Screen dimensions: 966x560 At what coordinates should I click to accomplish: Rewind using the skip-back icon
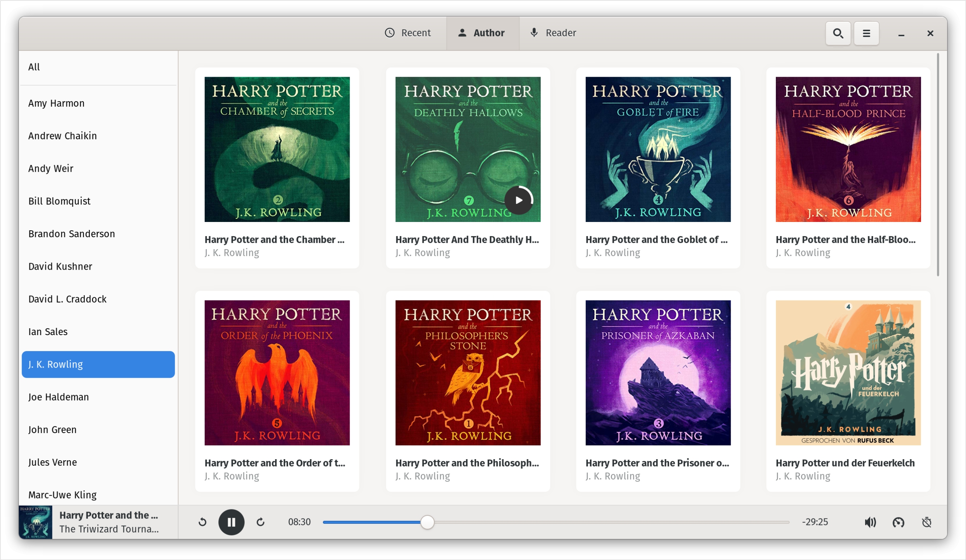pos(202,522)
